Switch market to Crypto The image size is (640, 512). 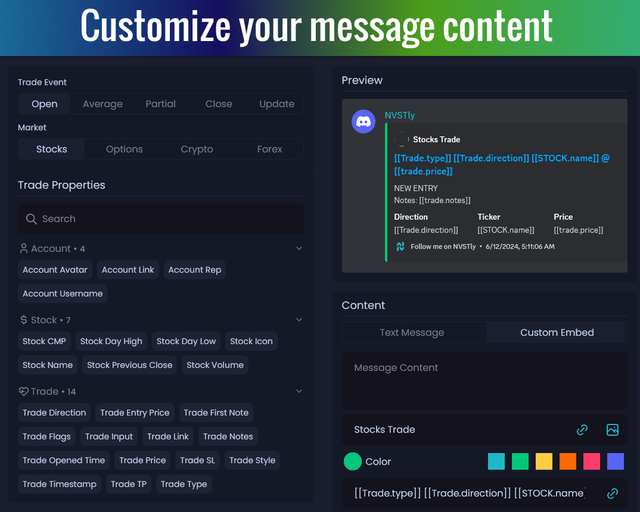click(x=197, y=149)
